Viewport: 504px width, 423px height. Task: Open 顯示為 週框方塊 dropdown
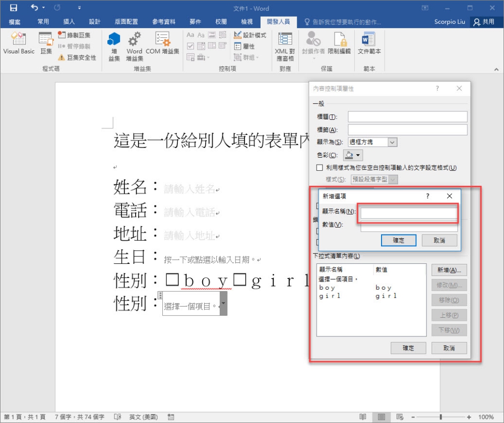pyautogui.click(x=392, y=142)
